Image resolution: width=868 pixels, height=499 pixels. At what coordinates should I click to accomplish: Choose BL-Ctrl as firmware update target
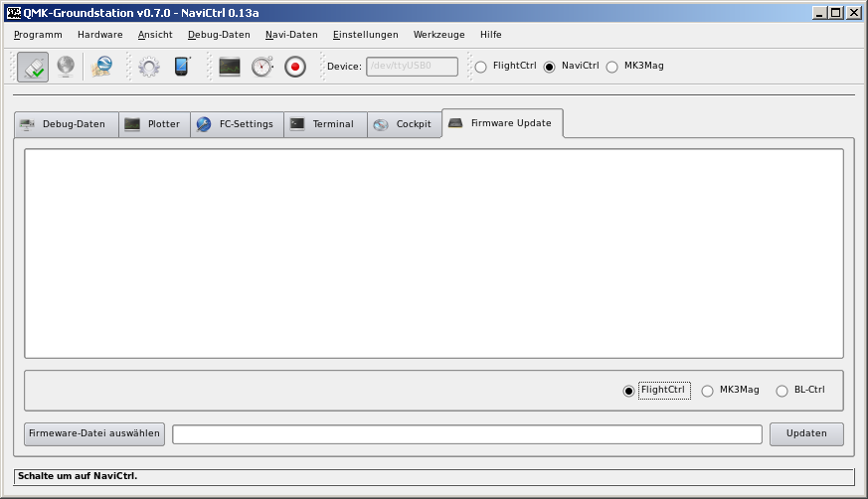pos(782,391)
